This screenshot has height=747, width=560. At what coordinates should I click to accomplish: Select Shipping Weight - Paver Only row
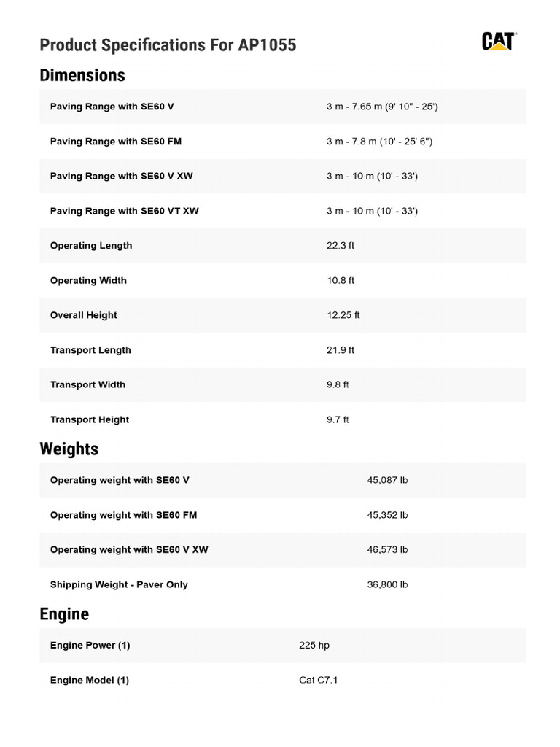click(x=283, y=584)
